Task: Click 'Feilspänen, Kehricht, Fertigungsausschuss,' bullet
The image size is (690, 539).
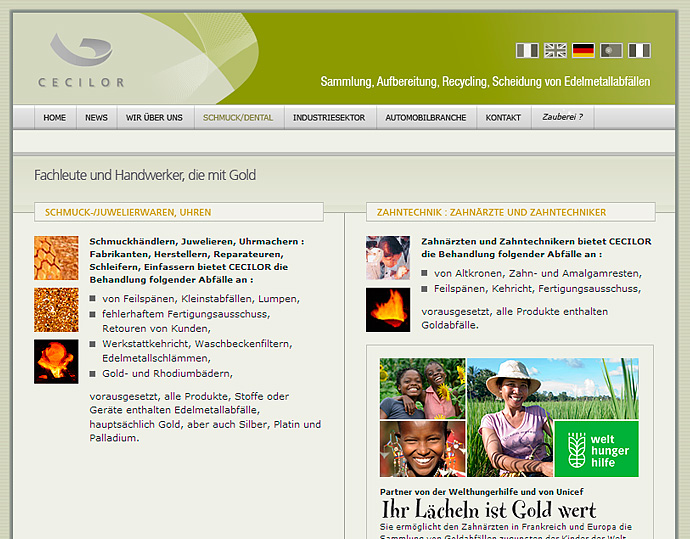Action: pyautogui.click(x=537, y=289)
